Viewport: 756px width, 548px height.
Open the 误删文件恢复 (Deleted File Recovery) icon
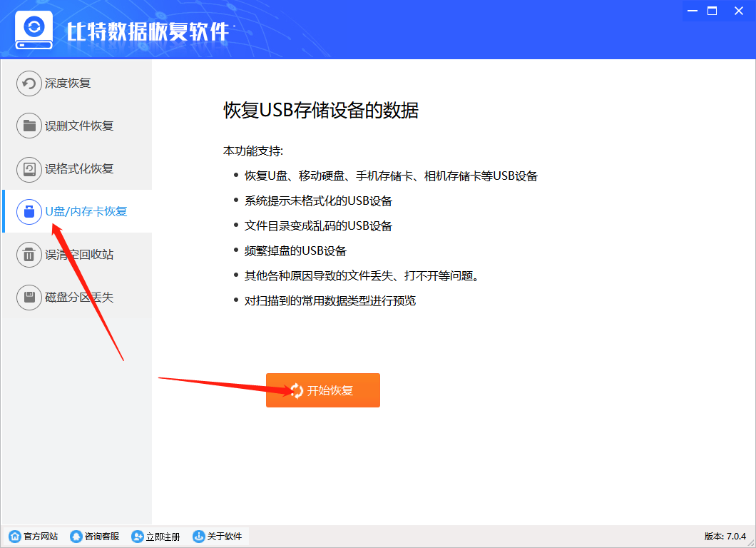29,126
